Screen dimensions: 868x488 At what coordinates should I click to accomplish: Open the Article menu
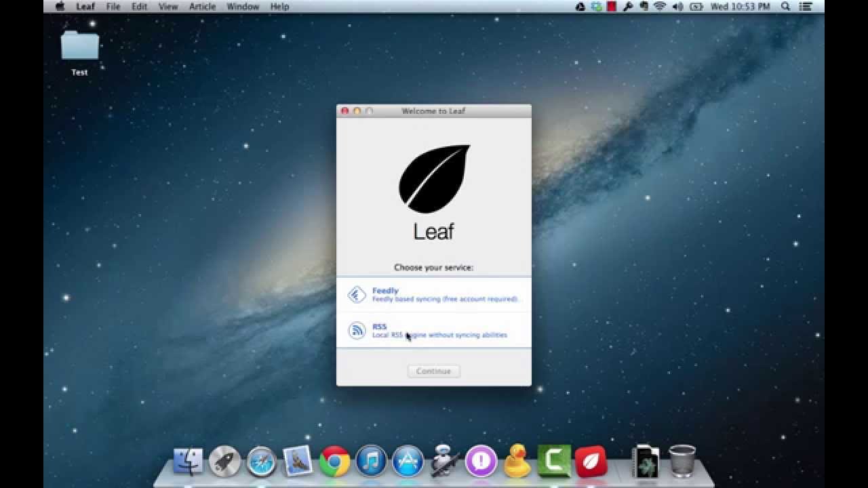point(202,7)
